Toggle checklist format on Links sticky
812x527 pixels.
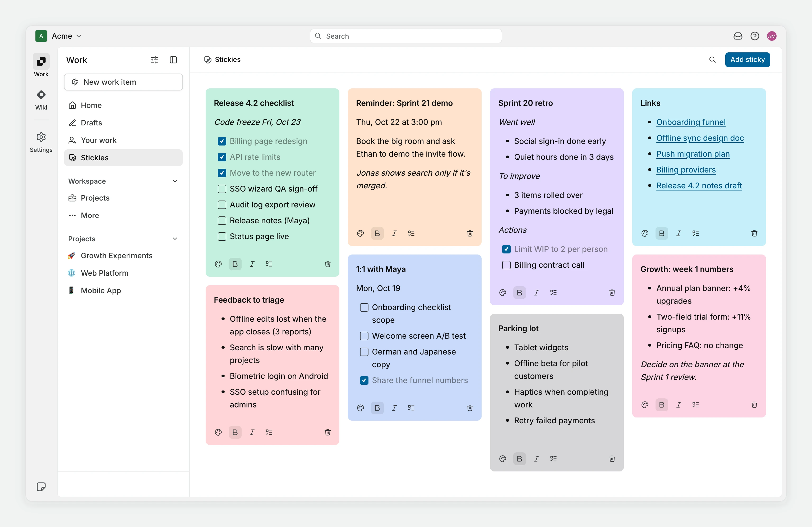click(x=696, y=233)
